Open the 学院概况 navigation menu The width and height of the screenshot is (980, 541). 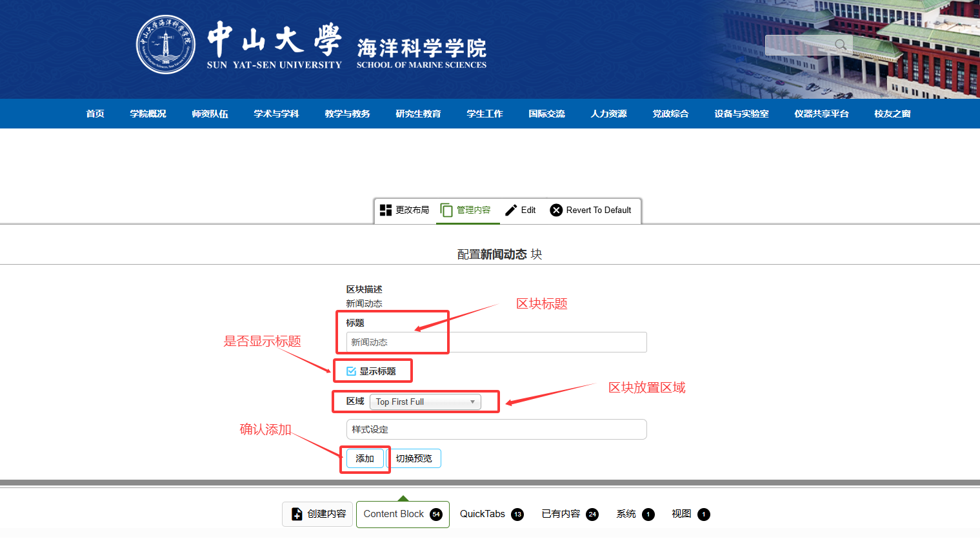click(x=148, y=114)
